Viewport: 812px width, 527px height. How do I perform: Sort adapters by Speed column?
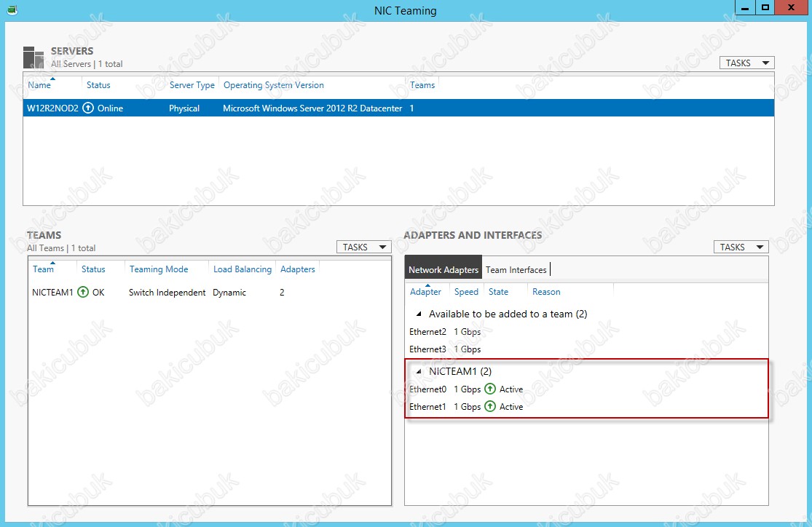tap(466, 291)
